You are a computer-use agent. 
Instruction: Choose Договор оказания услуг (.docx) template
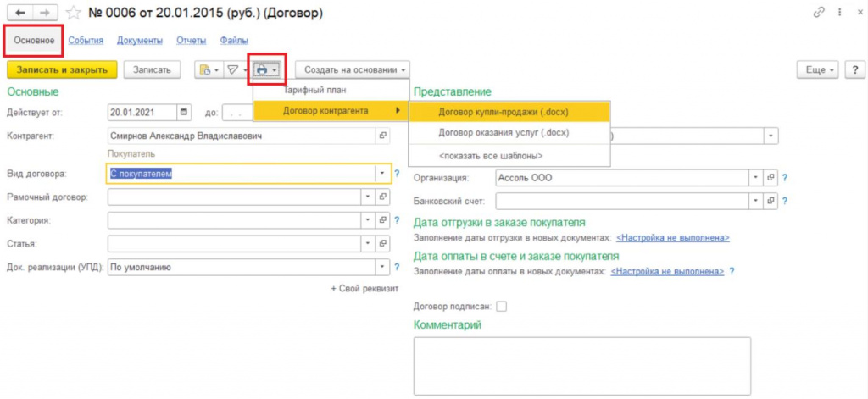click(x=509, y=133)
